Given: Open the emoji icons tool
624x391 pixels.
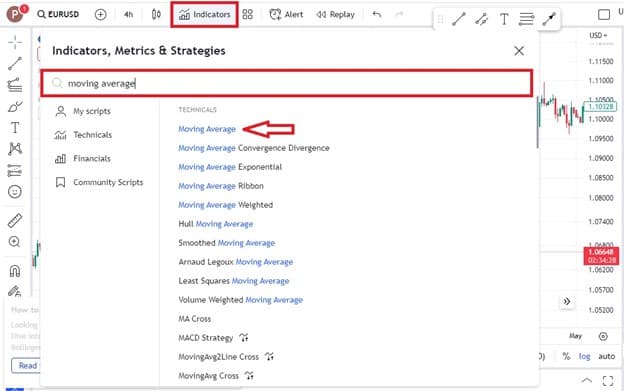Looking at the screenshot, I should coord(15,192).
